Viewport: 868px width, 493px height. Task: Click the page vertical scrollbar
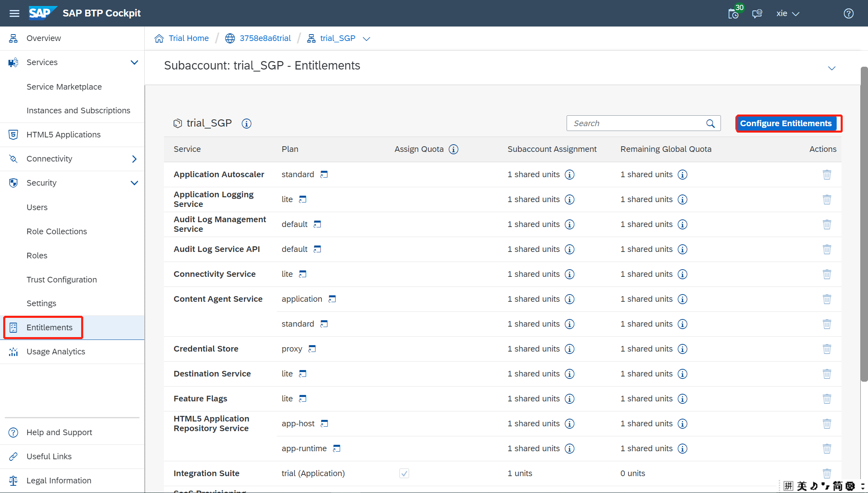click(x=864, y=224)
